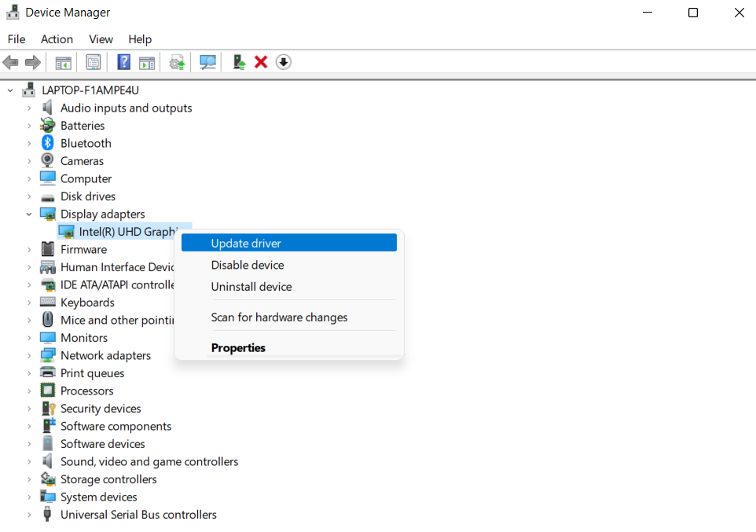756x532 pixels.
Task: Expand the System devices category chevron
Action: point(29,497)
